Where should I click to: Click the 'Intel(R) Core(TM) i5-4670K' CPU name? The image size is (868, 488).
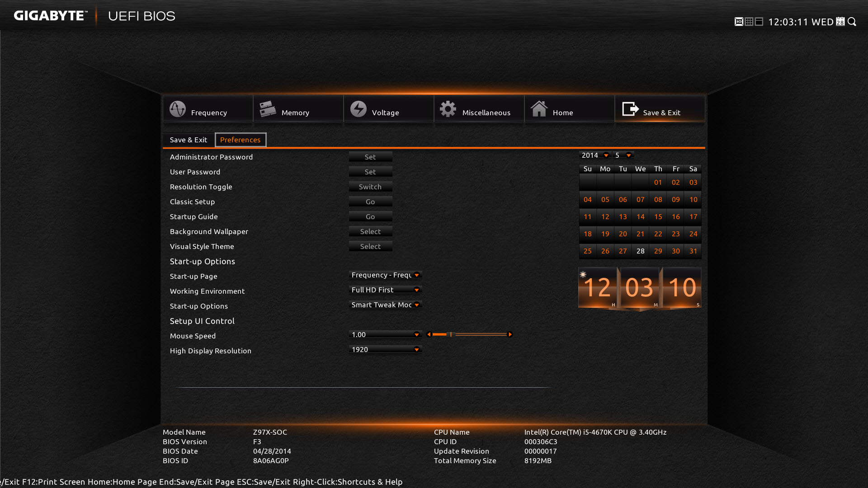click(595, 432)
